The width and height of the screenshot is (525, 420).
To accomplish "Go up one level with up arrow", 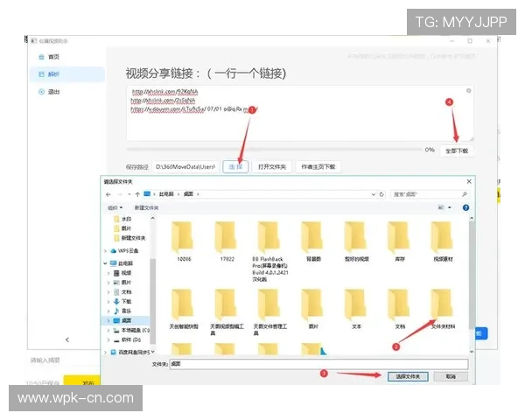I will coord(137,194).
